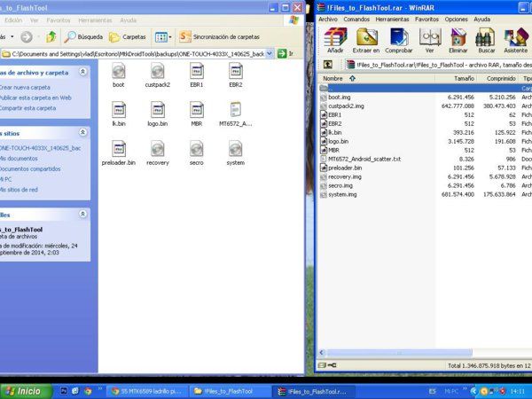This screenshot has width=532, height=399.
Task: Select preloader.bin row in WinRAR
Action: 425,168
